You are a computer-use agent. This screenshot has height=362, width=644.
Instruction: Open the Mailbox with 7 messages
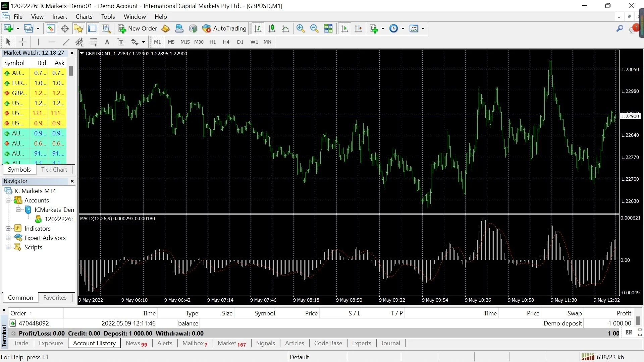[x=195, y=343]
